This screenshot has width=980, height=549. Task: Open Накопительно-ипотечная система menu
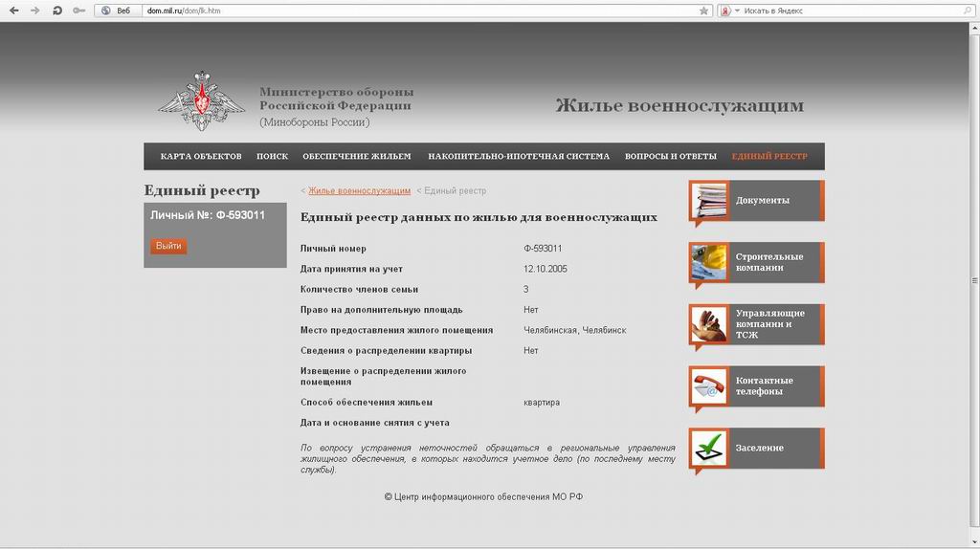point(518,156)
